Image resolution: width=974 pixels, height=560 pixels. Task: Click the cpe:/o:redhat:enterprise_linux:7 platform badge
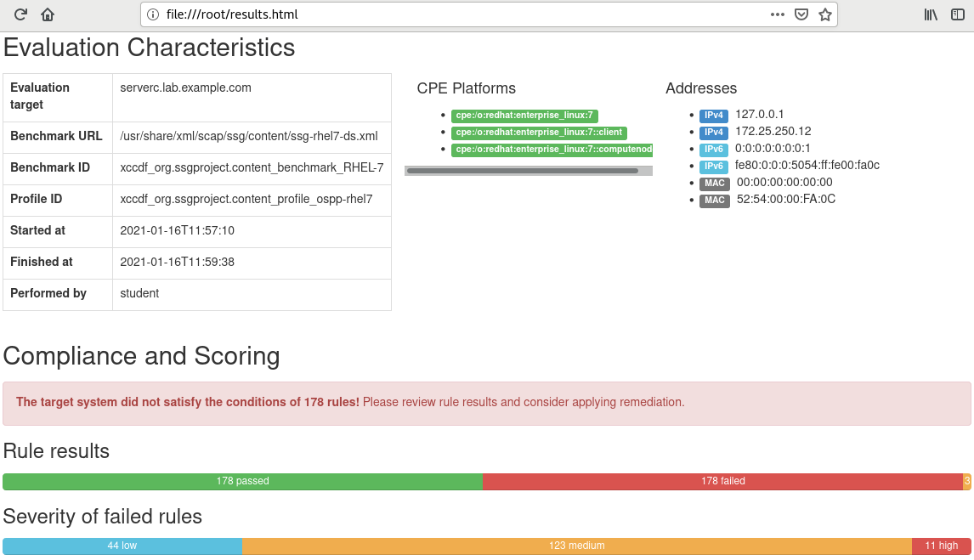click(x=525, y=116)
